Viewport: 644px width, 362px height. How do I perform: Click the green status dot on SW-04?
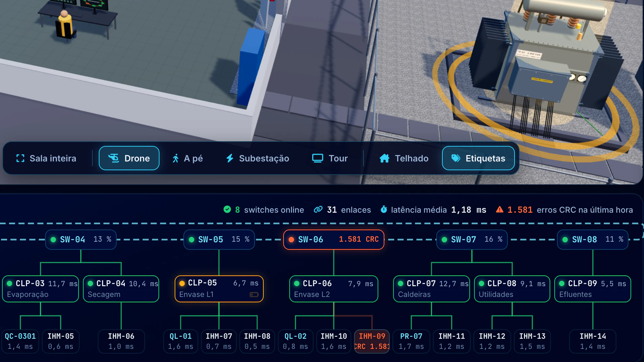[x=53, y=240]
